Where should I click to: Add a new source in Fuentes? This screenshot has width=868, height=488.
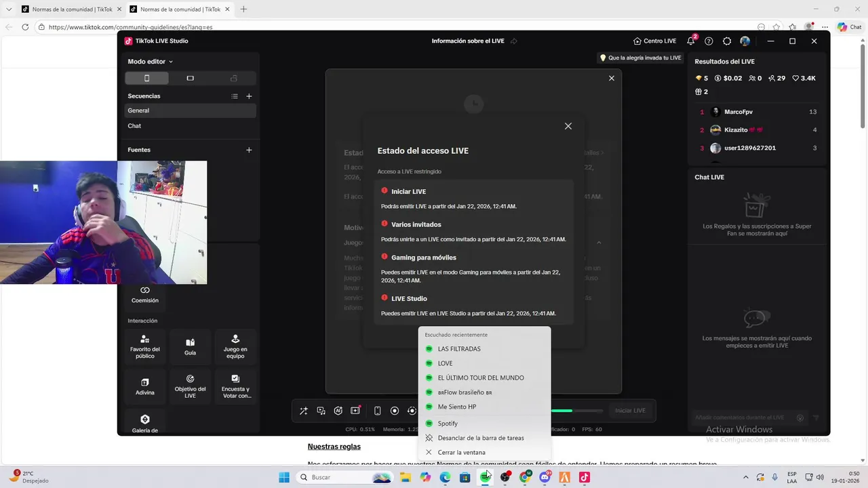249,150
